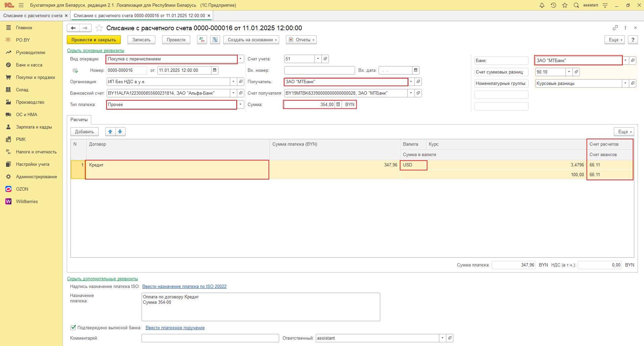Open calculator icon in Сумма field
The width and height of the screenshot is (644, 346).
pos(338,104)
